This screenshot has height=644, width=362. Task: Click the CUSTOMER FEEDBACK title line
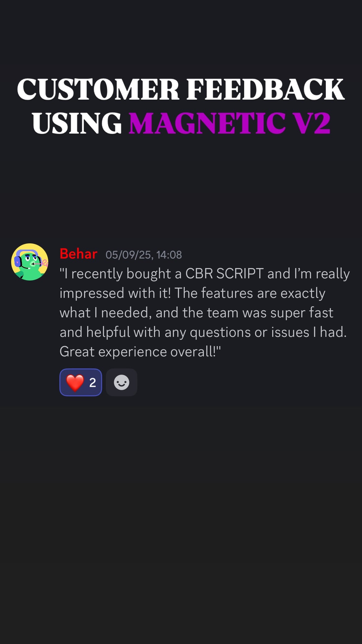point(181,89)
